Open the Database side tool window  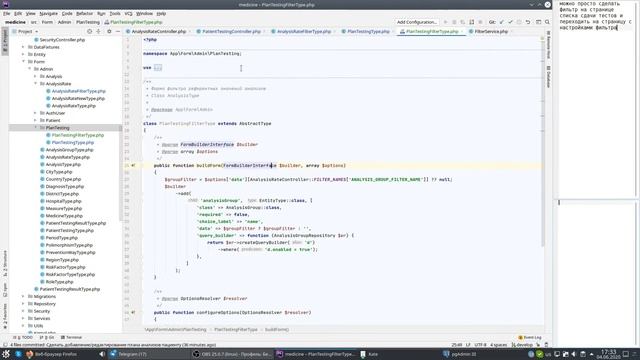[x=549, y=77]
